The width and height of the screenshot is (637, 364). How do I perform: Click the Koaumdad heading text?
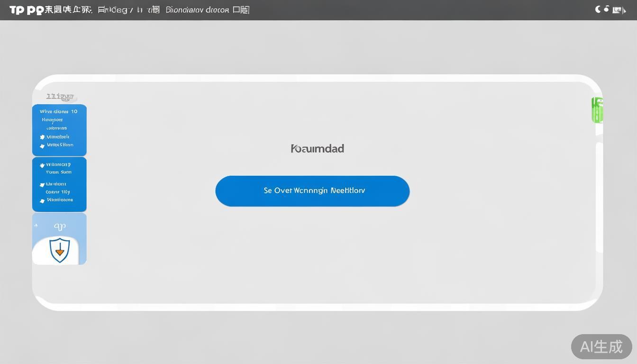click(x=317, y=148)
